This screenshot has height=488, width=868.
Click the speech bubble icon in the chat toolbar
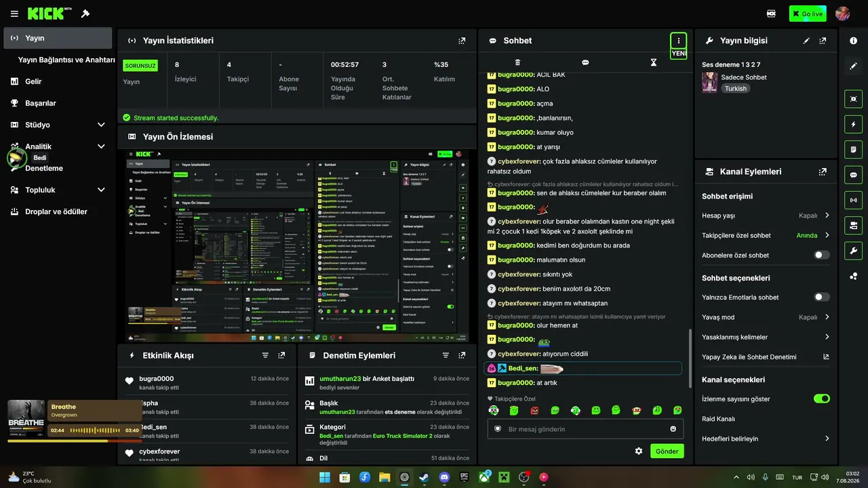585,62
